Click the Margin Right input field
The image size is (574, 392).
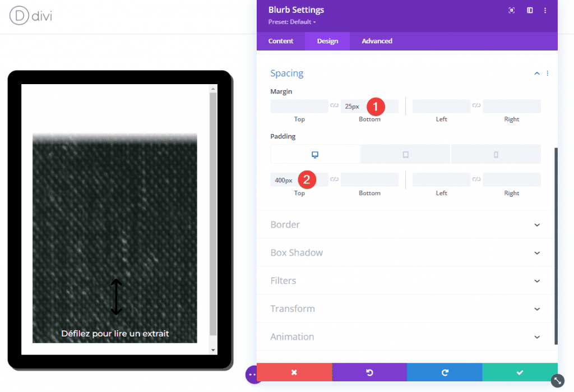point(511,106)
